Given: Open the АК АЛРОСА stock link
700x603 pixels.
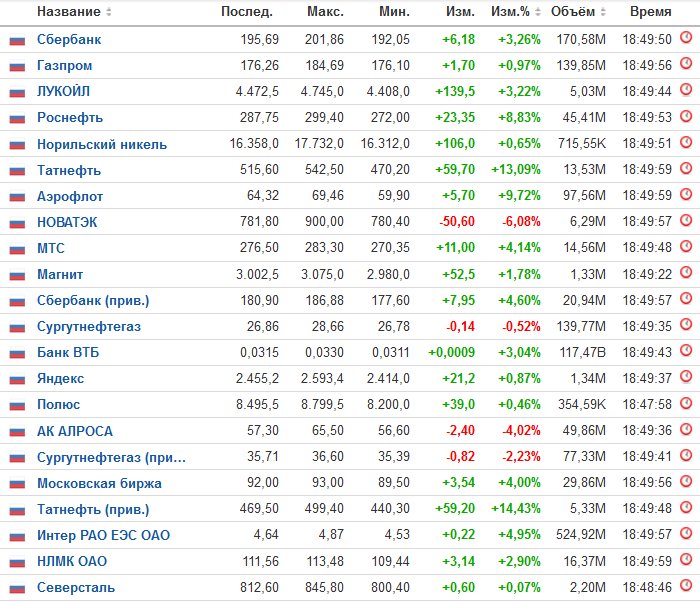Looking at the screenshot, I should coord(75,431).
